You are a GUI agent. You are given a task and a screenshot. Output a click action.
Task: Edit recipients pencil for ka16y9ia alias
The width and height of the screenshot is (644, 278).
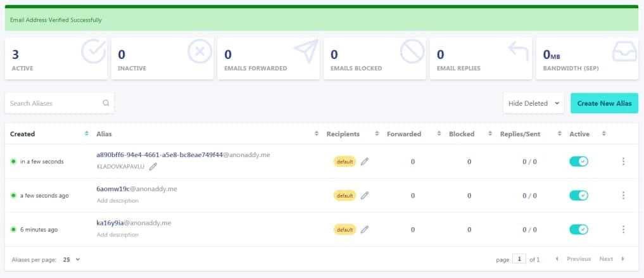[364, 230]
